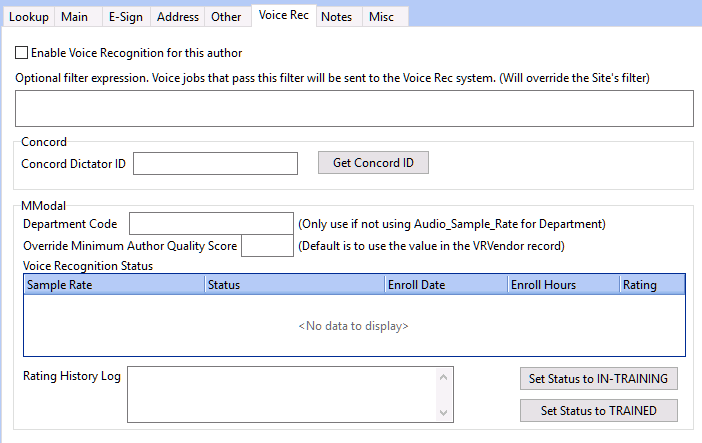The image size is (702, 443).
Task: Sort by Status column header
Action: click(x=295, y=285)
